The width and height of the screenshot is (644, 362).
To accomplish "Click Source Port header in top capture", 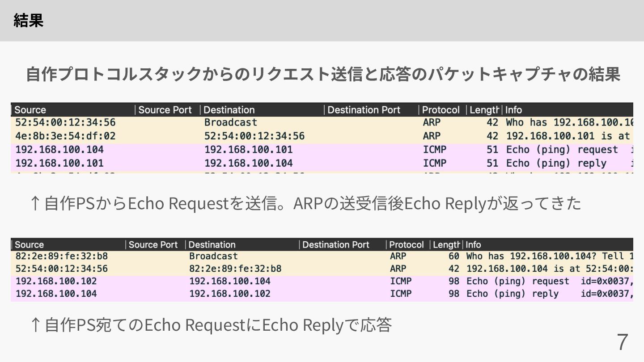I will coord(165,110).
